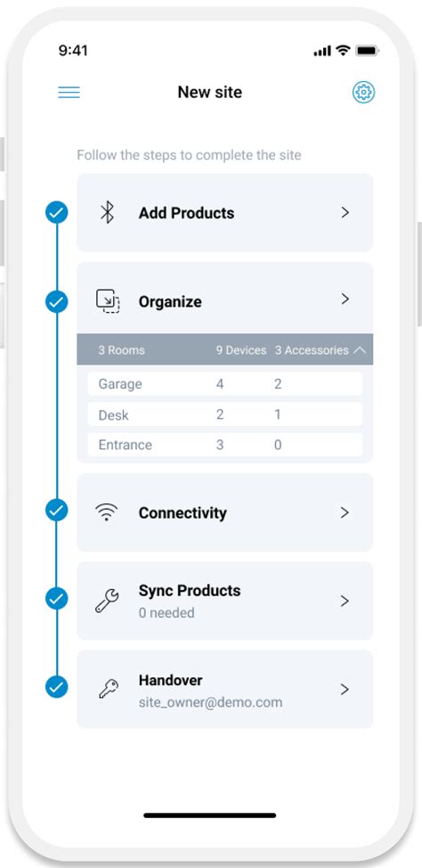The width and height of the screenshot is (422, 868).
Task: Tap the Handover step checkmark
Action: tap(56, 687)
